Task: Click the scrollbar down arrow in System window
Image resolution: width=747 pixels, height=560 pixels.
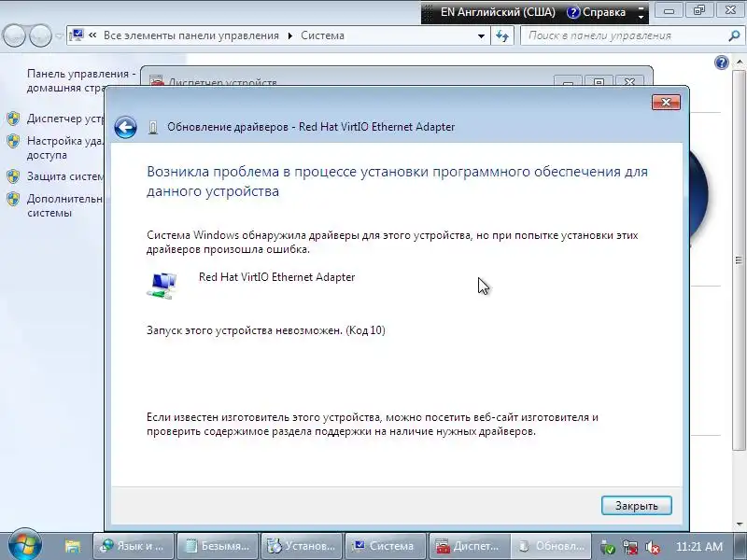Action: [x=739, y=524]
